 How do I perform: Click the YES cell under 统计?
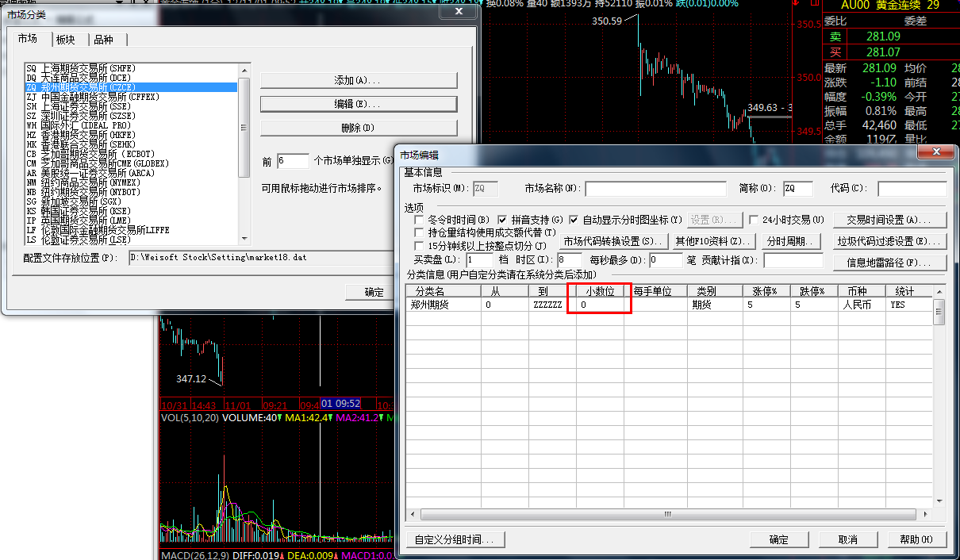coord(909,305)
